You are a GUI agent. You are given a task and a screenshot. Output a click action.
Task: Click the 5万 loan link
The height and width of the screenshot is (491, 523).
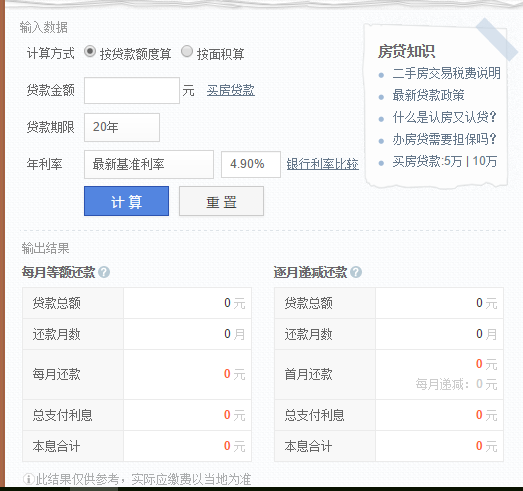tap(453, 161)
